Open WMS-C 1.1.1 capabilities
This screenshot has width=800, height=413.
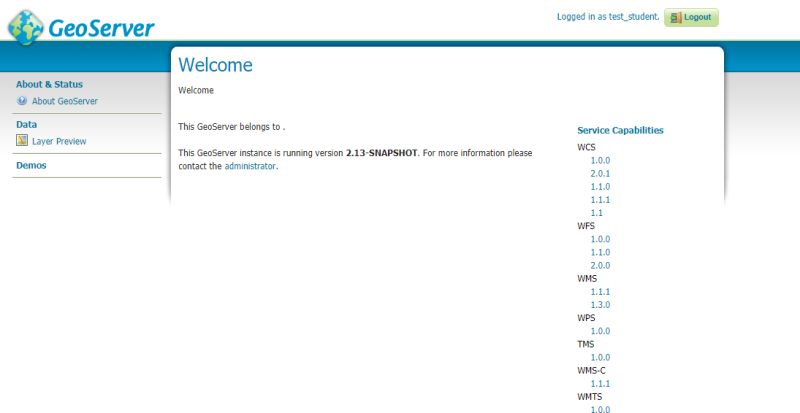(600, 384)
